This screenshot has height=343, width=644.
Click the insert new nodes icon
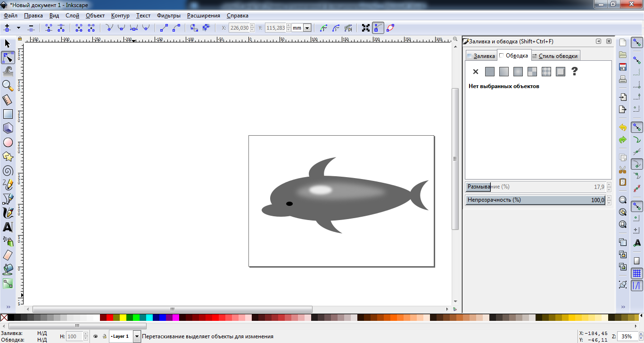coord(7,28)
